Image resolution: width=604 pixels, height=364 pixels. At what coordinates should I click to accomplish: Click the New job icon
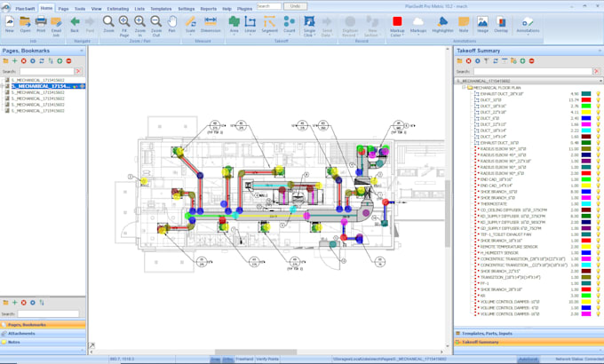pyautogui.click(x=9, y=22)
